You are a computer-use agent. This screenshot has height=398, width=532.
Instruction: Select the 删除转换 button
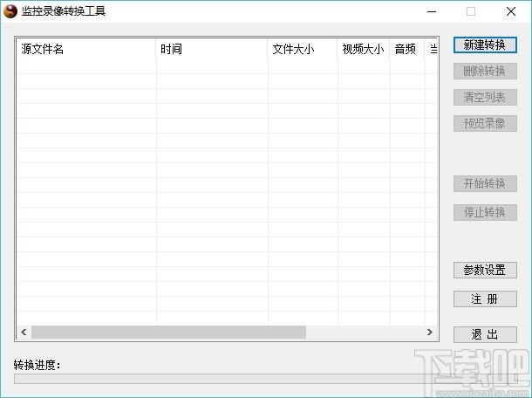[x=485, y=71]
